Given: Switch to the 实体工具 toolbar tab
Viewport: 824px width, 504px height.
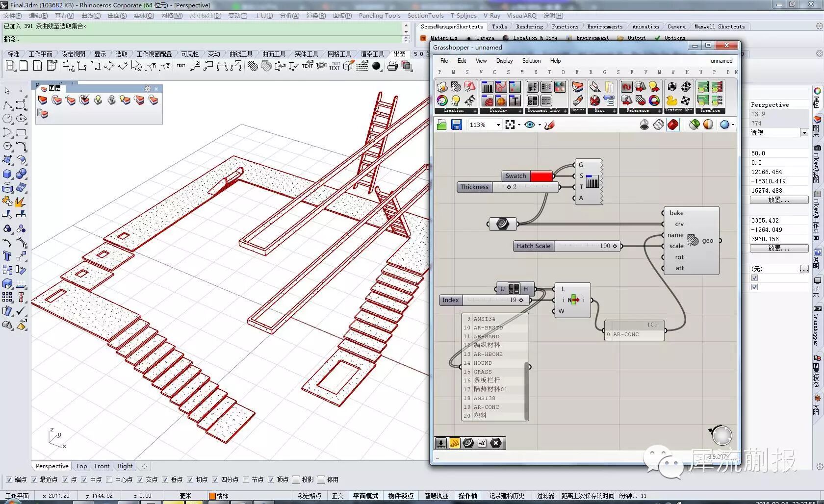Looking at the screenshot, I should point(307,54).
